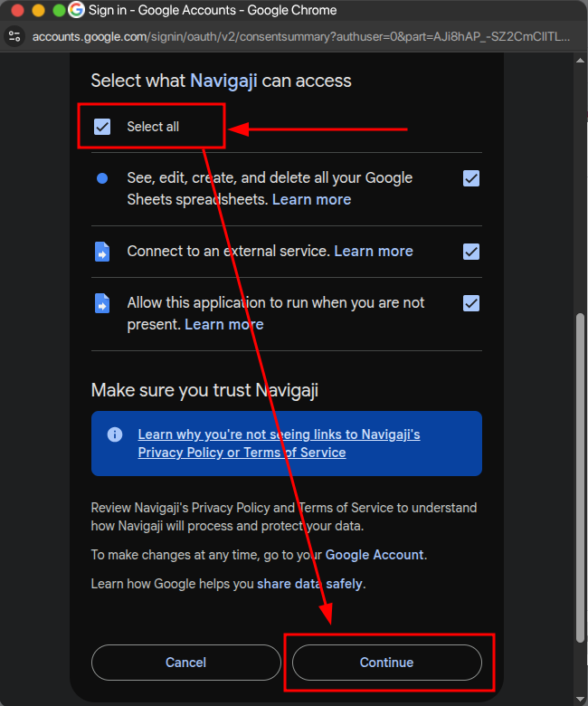588x706 pixels.
Task: Focus the accounts.google.com address bar
Action: point(299,37)
